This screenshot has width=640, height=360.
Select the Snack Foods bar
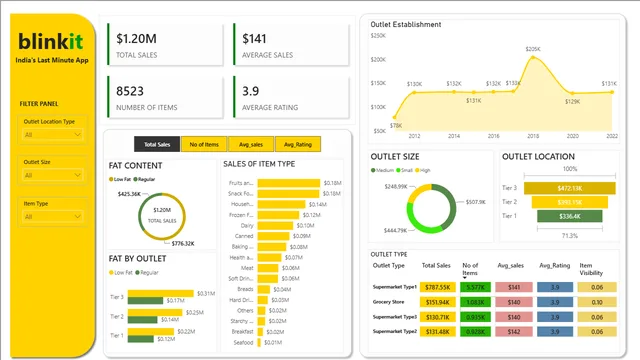pos(288,193)
